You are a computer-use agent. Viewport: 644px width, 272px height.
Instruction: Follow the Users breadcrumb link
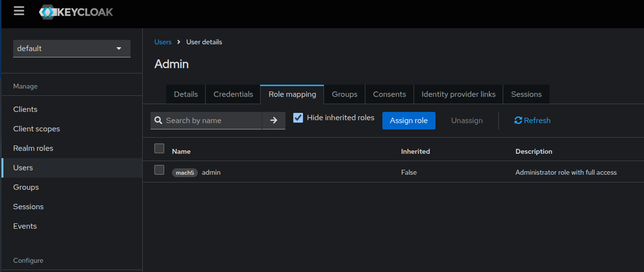tap(163, 42)
